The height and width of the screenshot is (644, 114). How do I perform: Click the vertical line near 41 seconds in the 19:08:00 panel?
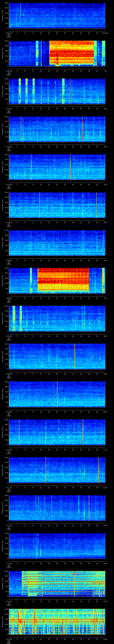[x=75, y=356]
